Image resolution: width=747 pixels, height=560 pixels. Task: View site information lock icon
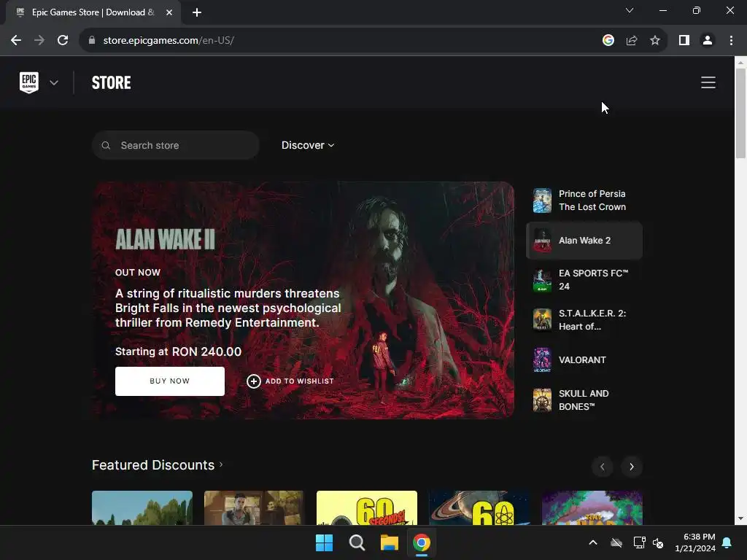click(92, 41)
